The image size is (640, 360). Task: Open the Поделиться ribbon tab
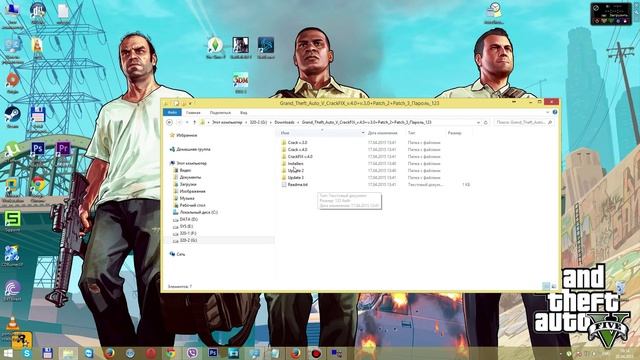[x=220, y=113]
